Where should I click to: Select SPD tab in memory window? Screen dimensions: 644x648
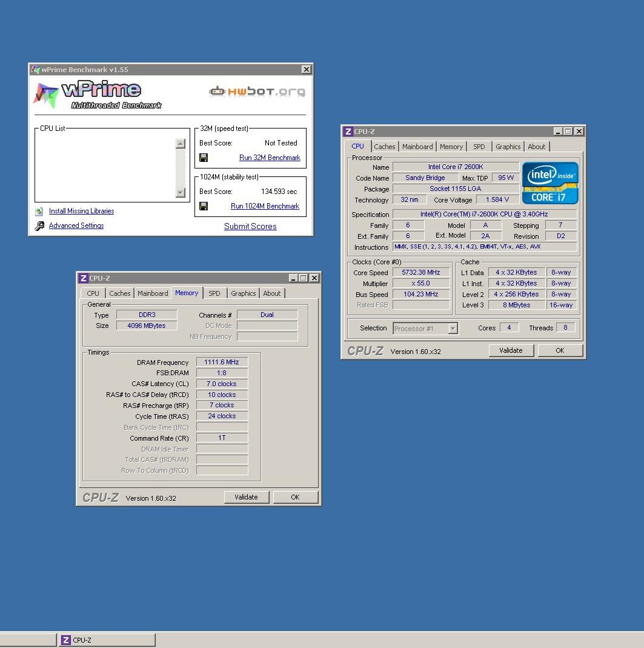pos(214,293)
